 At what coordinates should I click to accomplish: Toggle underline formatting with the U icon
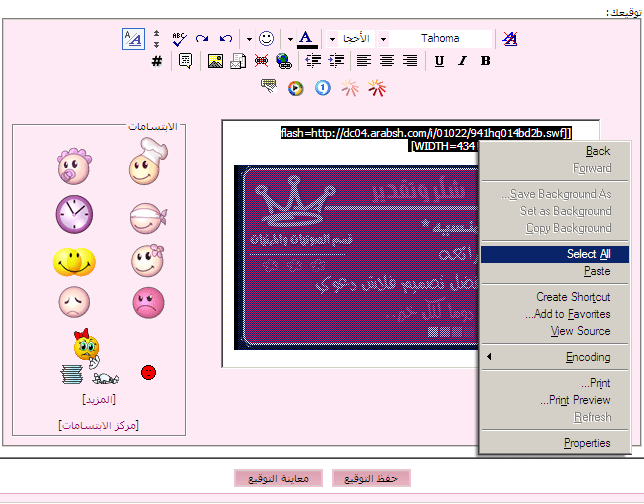(x=439, y=61)
